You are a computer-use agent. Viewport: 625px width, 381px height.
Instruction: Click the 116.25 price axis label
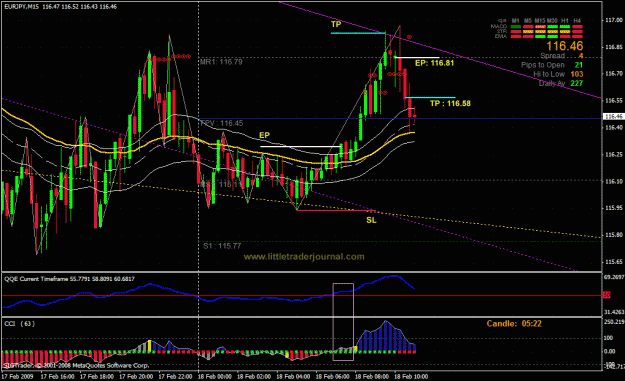click(x=614, y=154)
